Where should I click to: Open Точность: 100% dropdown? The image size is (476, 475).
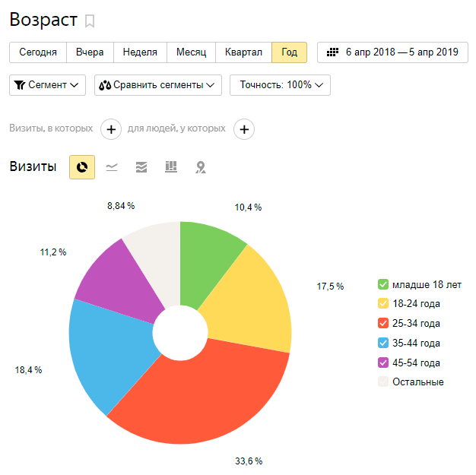tap(280, 85)
